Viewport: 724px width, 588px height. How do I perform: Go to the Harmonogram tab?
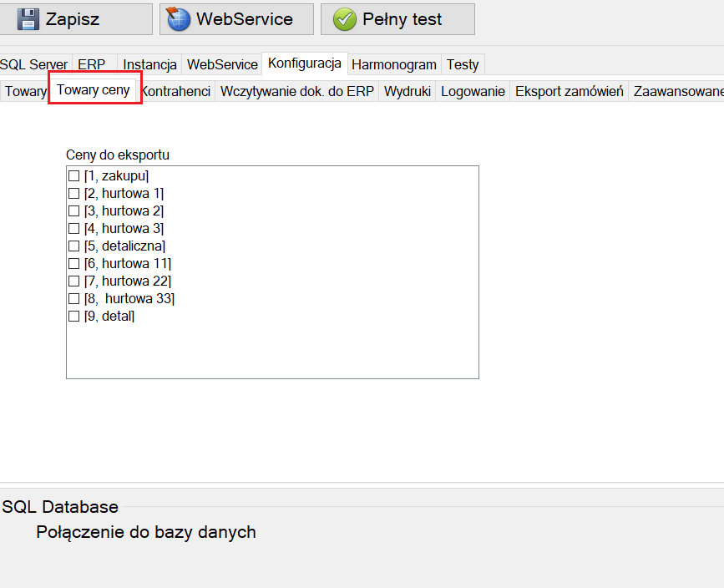point(393,64)
